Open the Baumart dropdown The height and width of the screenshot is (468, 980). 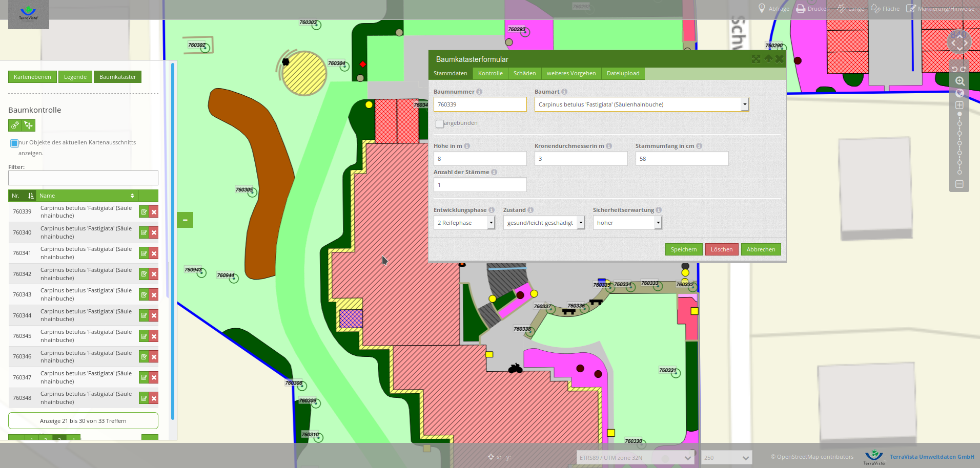click(x=641, y=104)
